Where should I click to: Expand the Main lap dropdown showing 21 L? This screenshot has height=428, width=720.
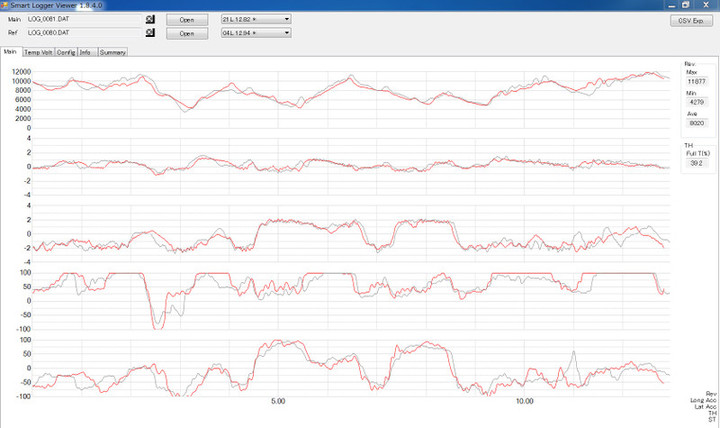255,19
